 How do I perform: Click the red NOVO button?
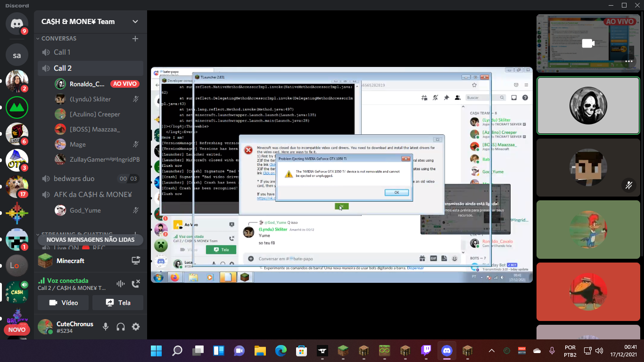(x=17, y=330)
